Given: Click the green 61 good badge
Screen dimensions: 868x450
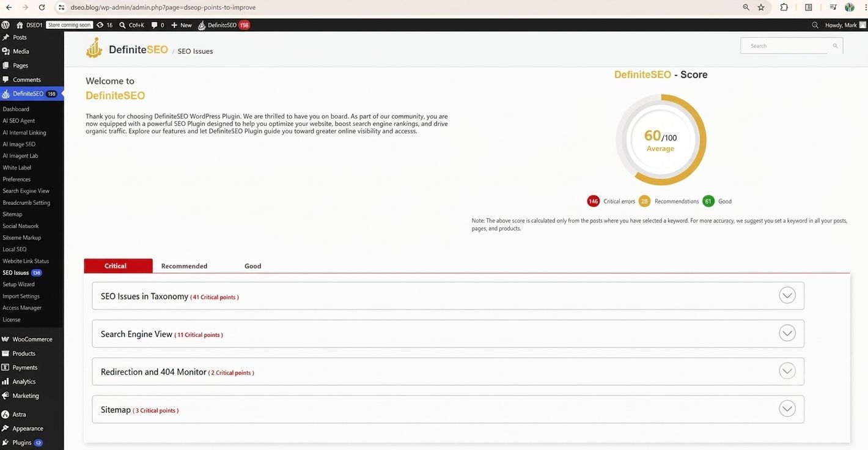Looking at the screenshot, I should click(708, 201).
